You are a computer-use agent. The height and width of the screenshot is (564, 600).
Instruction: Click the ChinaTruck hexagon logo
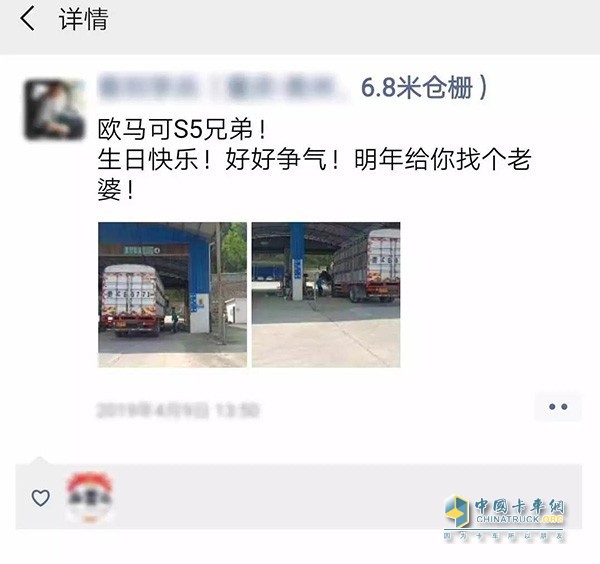(457, 512)
